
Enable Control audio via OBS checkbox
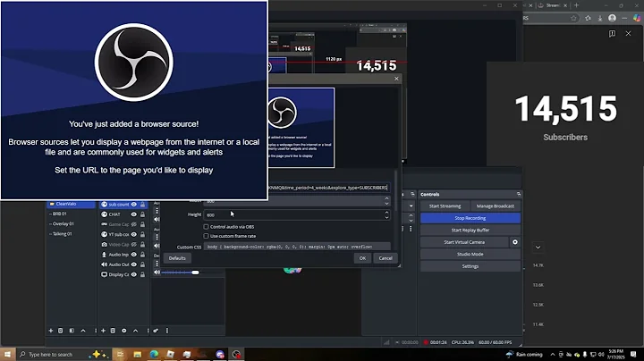coord(207,227)
